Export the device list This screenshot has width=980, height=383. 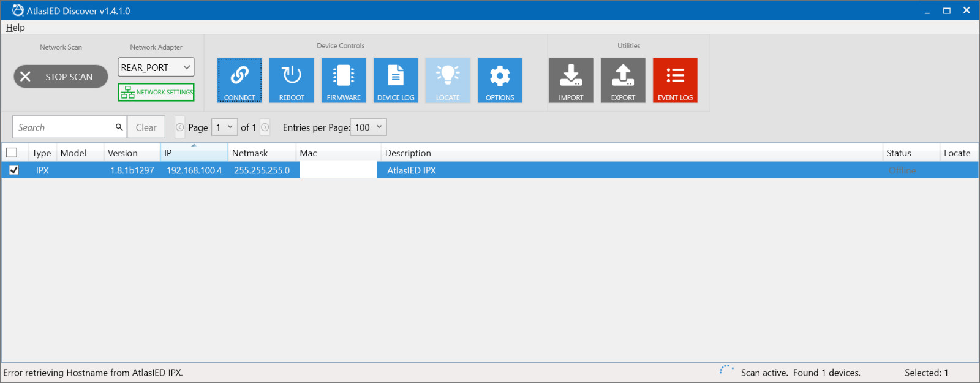click(x=623, y=80)
